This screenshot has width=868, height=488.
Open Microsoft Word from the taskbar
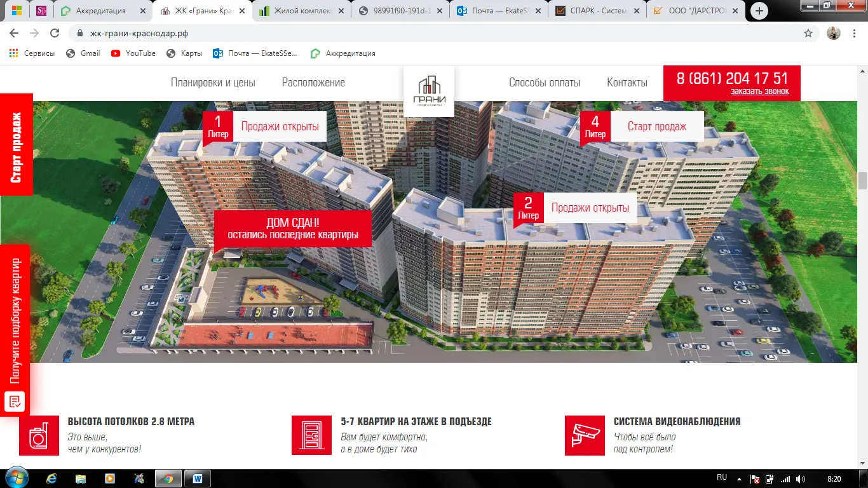point(197,478)
